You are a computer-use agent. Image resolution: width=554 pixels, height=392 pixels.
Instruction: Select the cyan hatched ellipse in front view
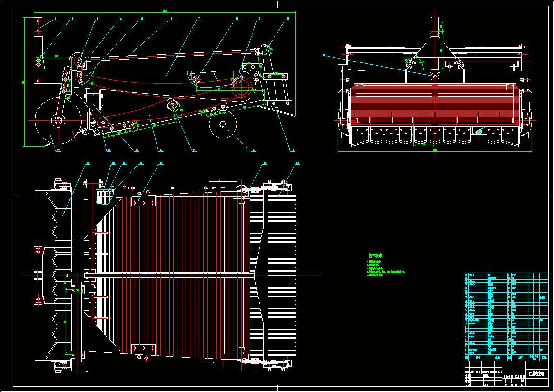tap(479, 131)
